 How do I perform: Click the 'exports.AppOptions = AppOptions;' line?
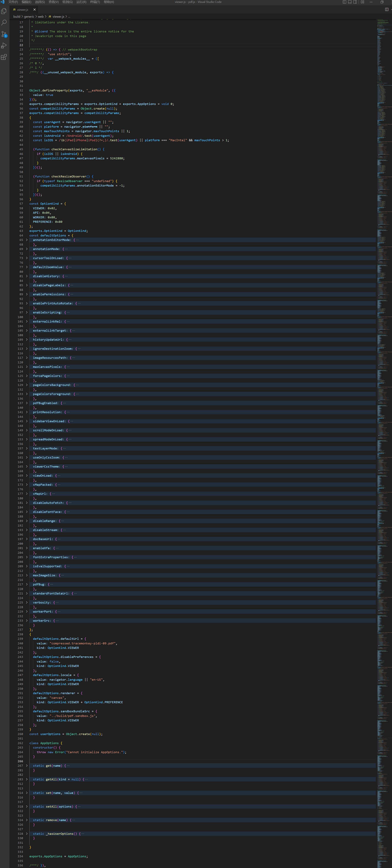[x=59, y=856]
